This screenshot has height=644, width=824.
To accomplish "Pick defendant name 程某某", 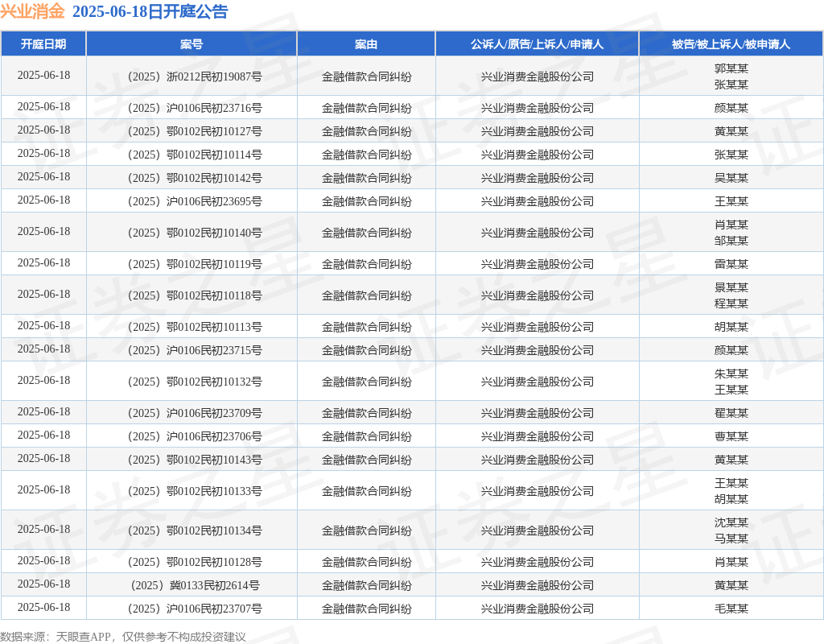I will coord(731,303).
